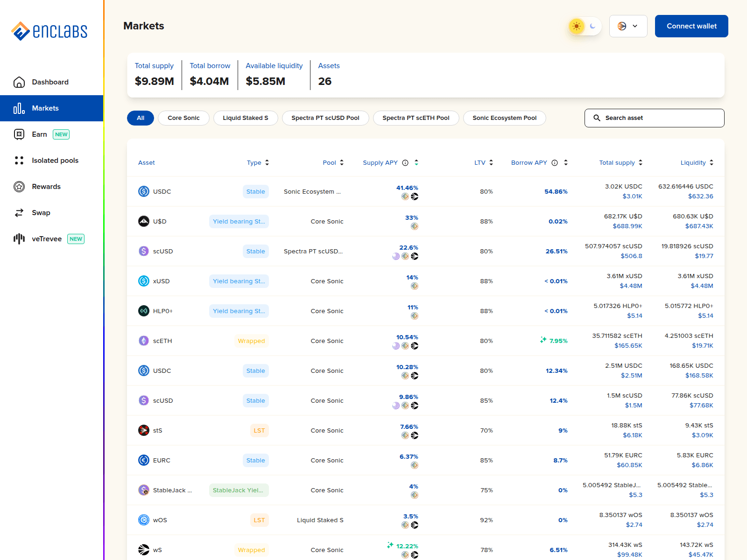Click the sparkle icon beside 7.95% borrow APY

click(x=543, y=340)
